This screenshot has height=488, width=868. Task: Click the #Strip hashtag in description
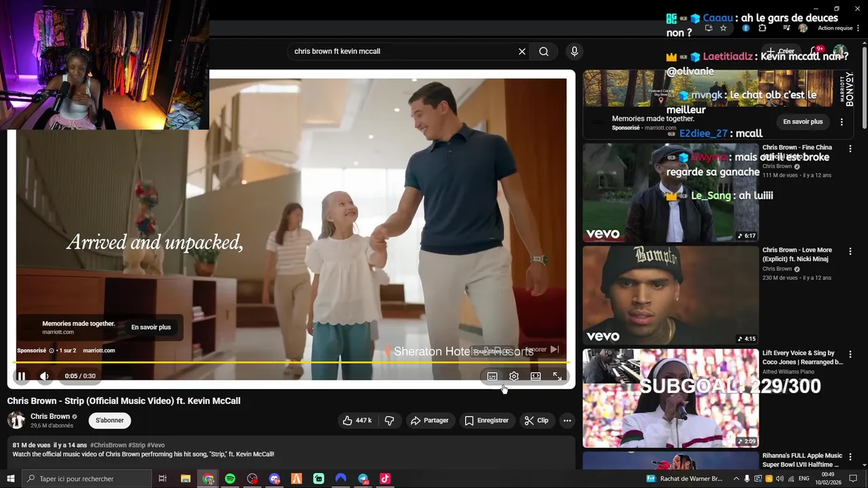tap(137, 445)
